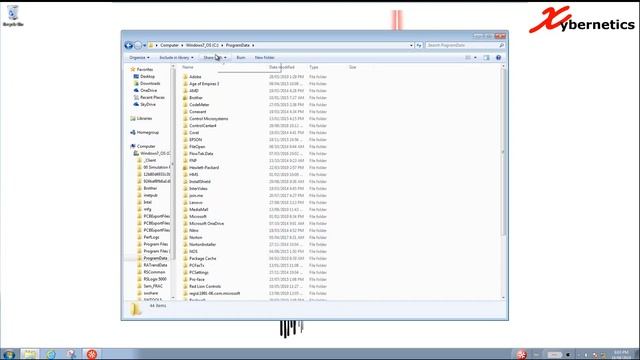Go back with the Explorer Back arrow

click(129, 45)
